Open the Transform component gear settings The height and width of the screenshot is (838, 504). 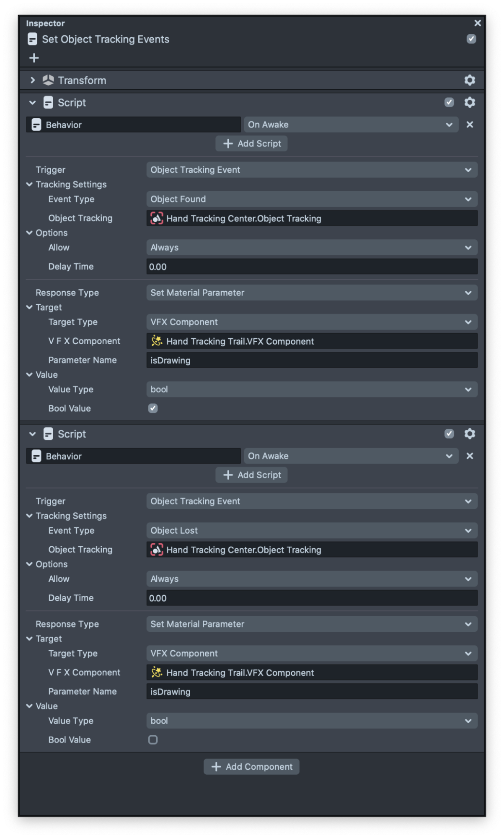point(470,80)
